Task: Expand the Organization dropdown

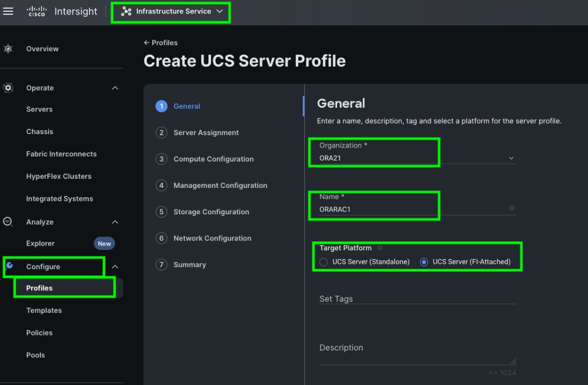Action: tap(511, 158)
